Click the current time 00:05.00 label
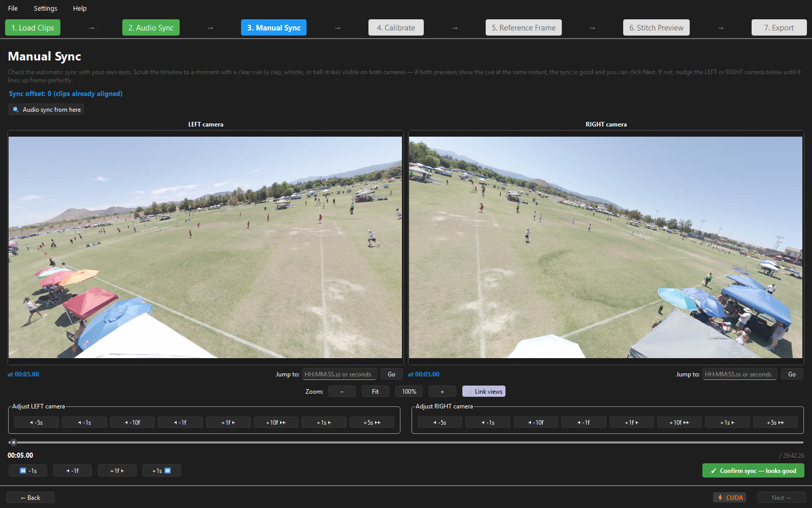The height and width of the screenshot is (508, 812). (x=20, y=455)
